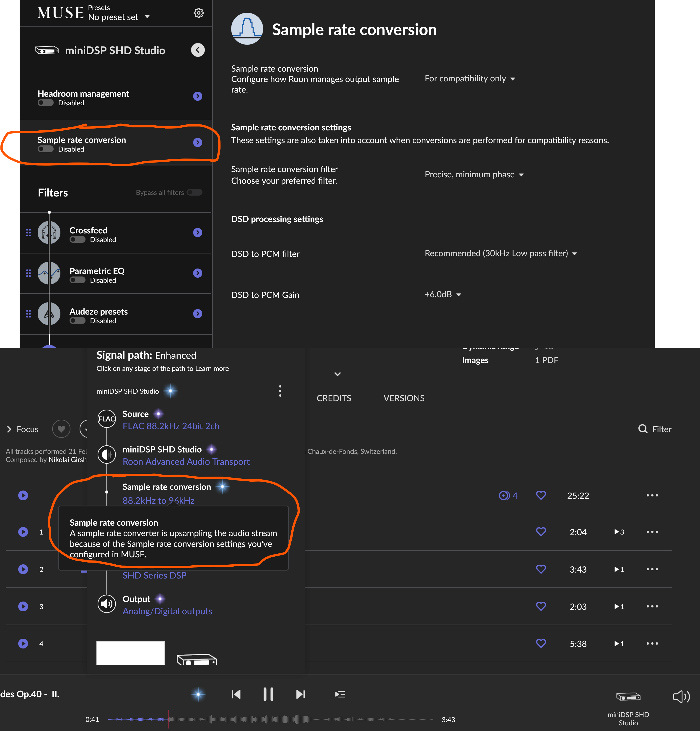Open more options for 25:22 work

coord(652,495)
